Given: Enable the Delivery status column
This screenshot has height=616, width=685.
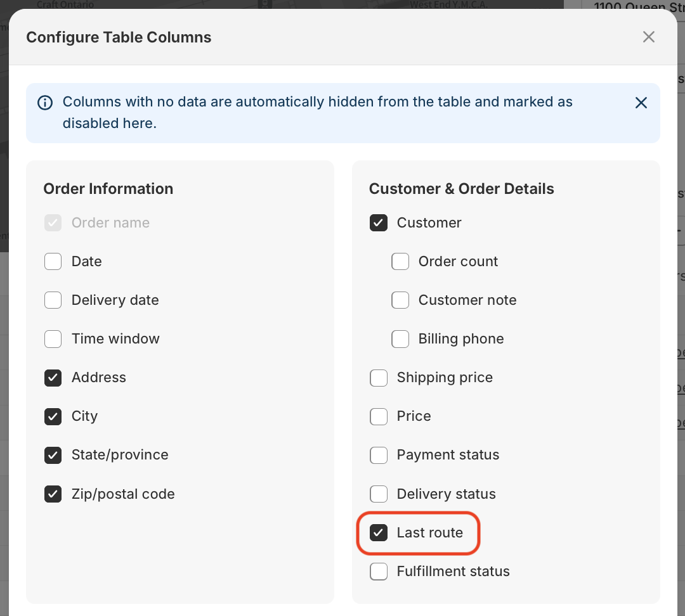Looking at the screenshot, I should point(378,494).
